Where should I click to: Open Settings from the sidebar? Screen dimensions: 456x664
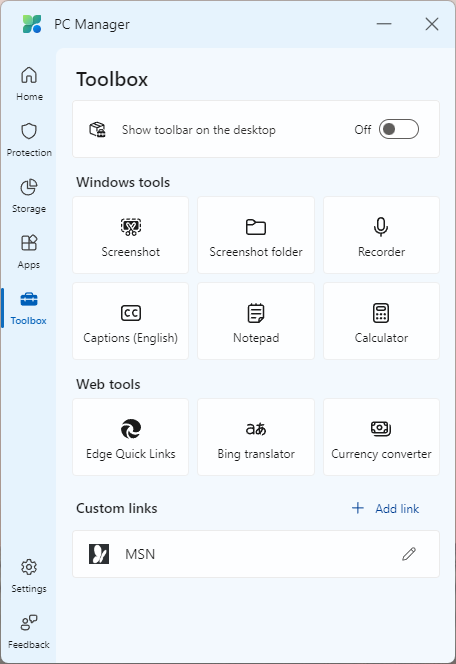click(29, 576)
